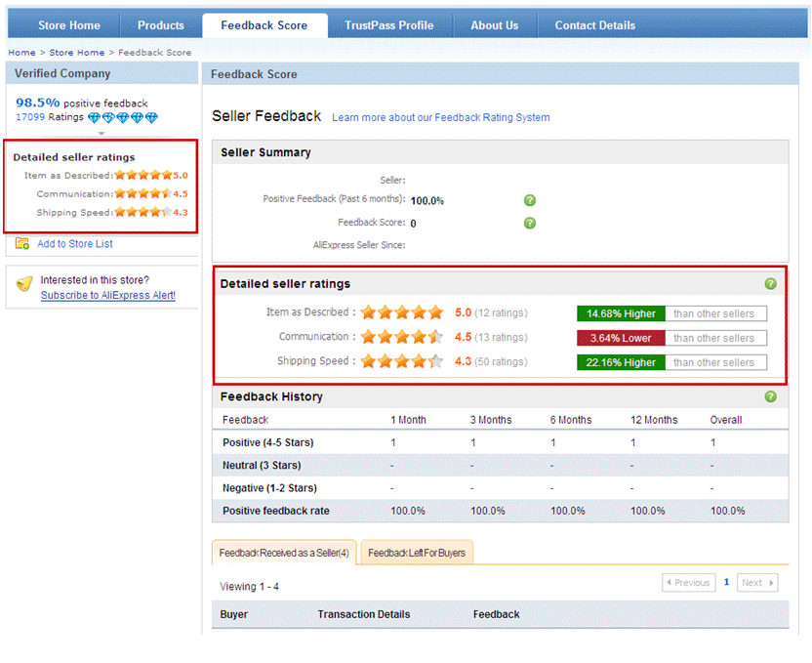The width and height of the screenshot is (812, 663).
Task: Switch to TrustPass Profile tab
Action: tap(388, 25)
